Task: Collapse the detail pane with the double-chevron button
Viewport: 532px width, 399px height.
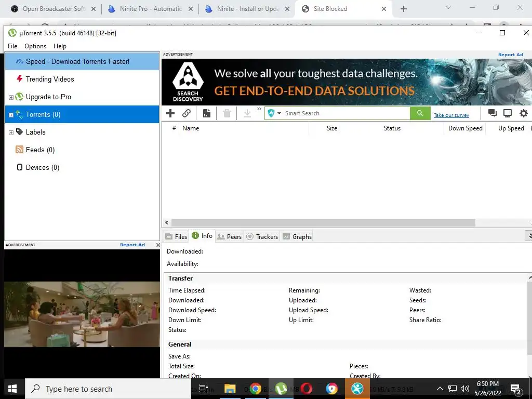Action: coord(528,235)
